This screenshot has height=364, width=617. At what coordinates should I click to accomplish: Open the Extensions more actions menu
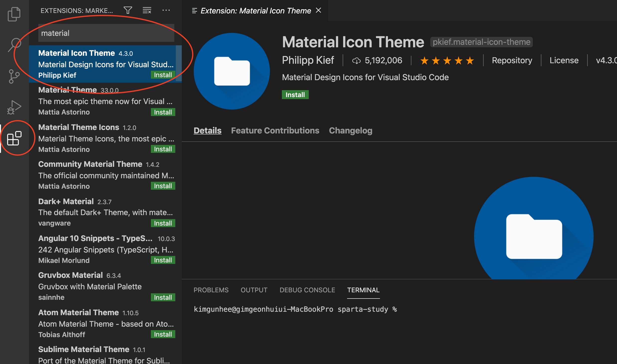click(166, 10)
